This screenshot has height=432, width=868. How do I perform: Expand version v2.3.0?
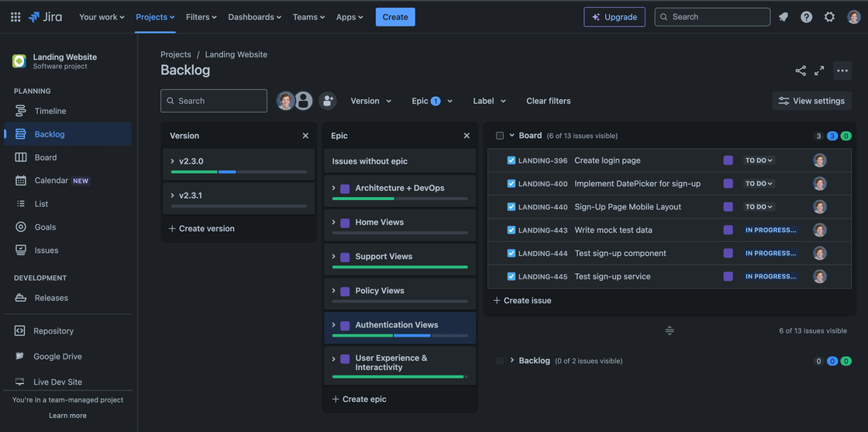coord(173,161)
